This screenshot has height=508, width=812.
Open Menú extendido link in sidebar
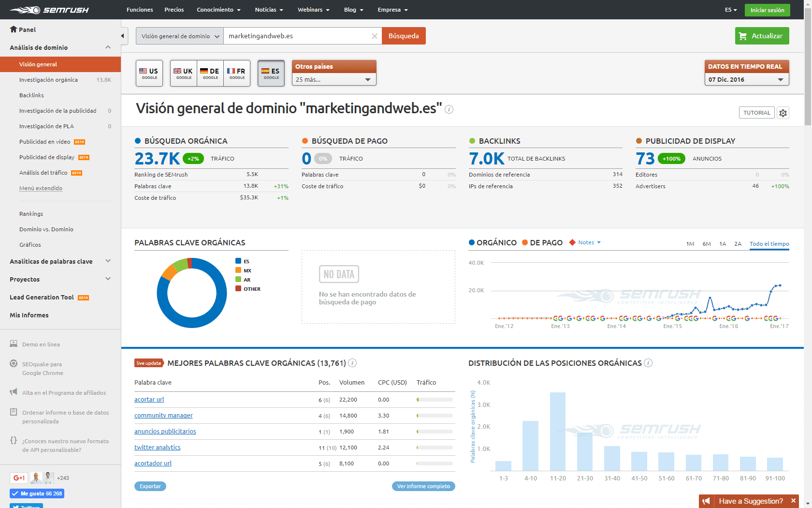pos(41,188)
